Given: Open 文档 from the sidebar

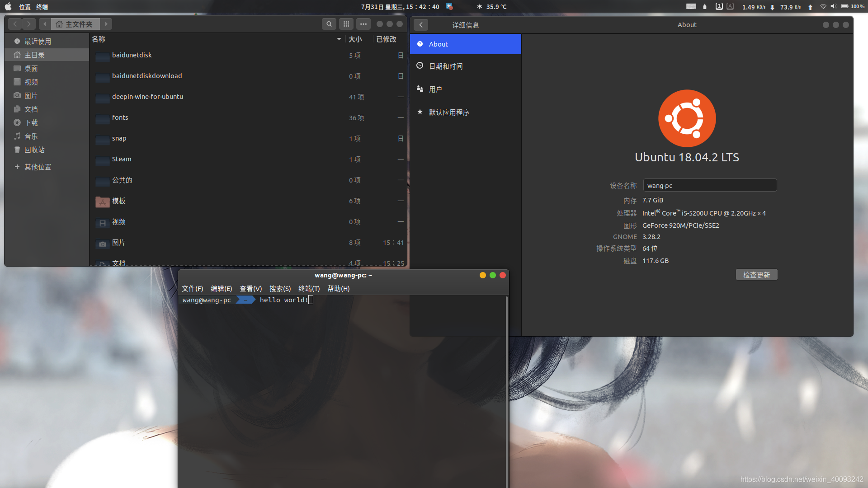Looking at the screenshot, I should (47, 109).
